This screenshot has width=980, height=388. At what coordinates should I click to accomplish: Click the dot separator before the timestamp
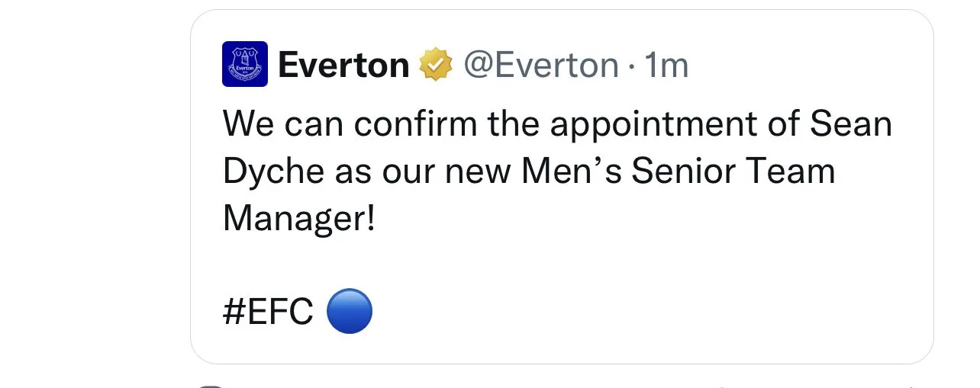(631, 66)
